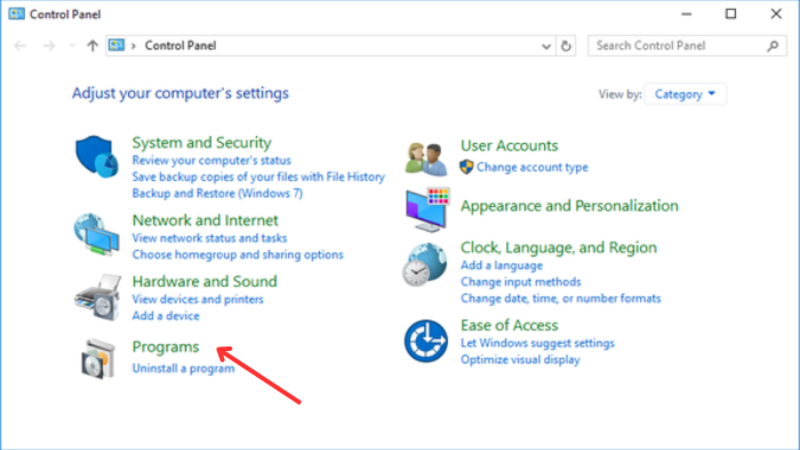This screenshot has height=450, width=800.
Task: Open Clock, Language, and Region category
Action: [559, 247]
